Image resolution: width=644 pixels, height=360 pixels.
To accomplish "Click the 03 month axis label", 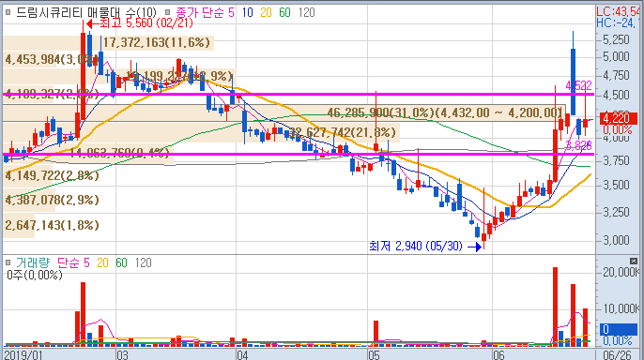I will click(x=122, y=354).
